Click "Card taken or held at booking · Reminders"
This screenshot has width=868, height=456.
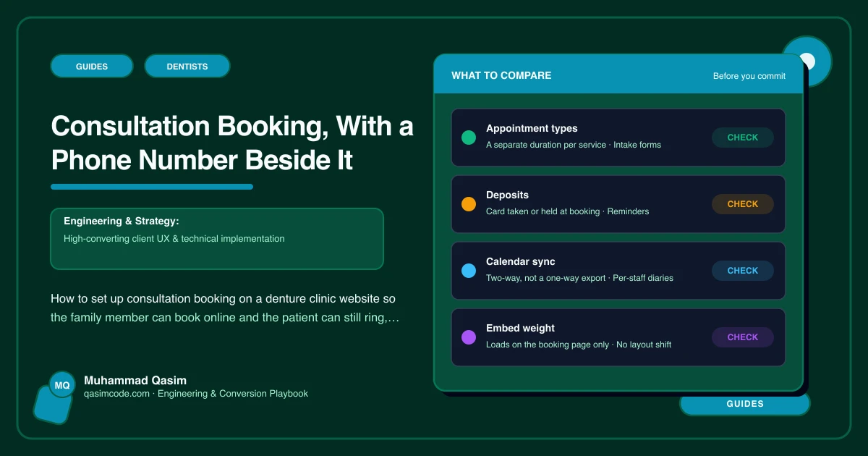pyautogui.click(x=568, y=211)
